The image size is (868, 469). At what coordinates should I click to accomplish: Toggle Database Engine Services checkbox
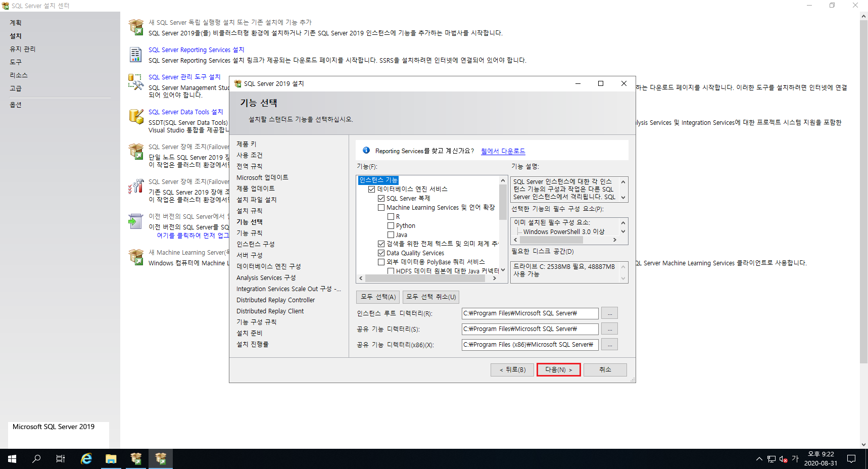pos(372,189)
